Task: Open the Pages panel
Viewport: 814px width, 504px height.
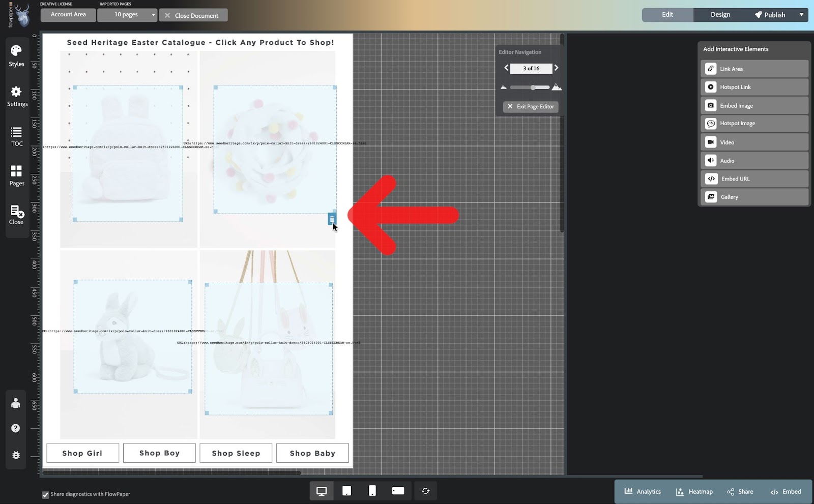Action: click(17, 175)
